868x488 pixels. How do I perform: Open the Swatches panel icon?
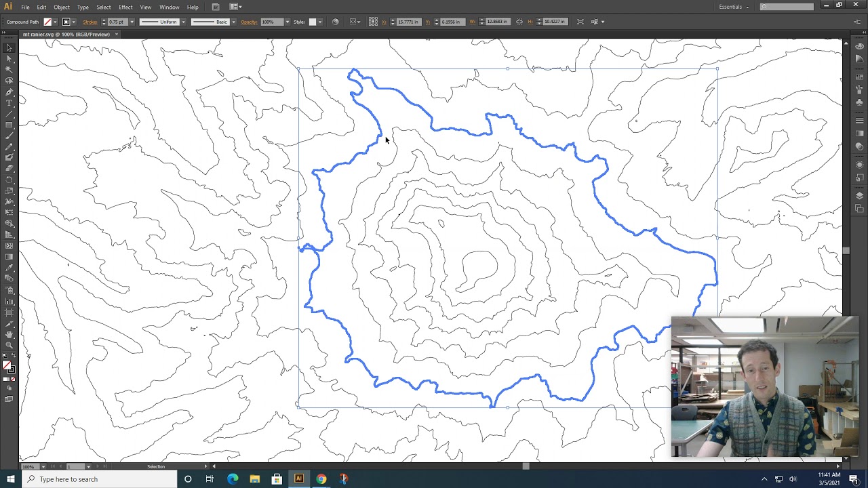[859, 77]
